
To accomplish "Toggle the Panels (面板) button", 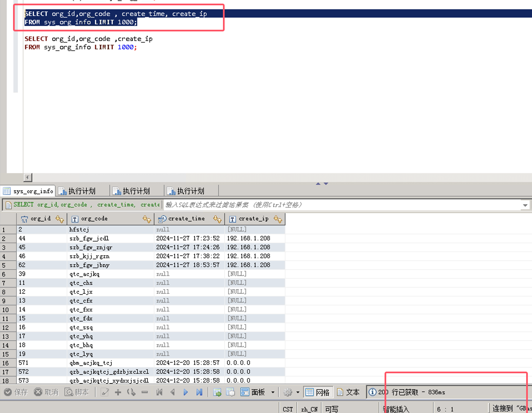I will 253,392.
